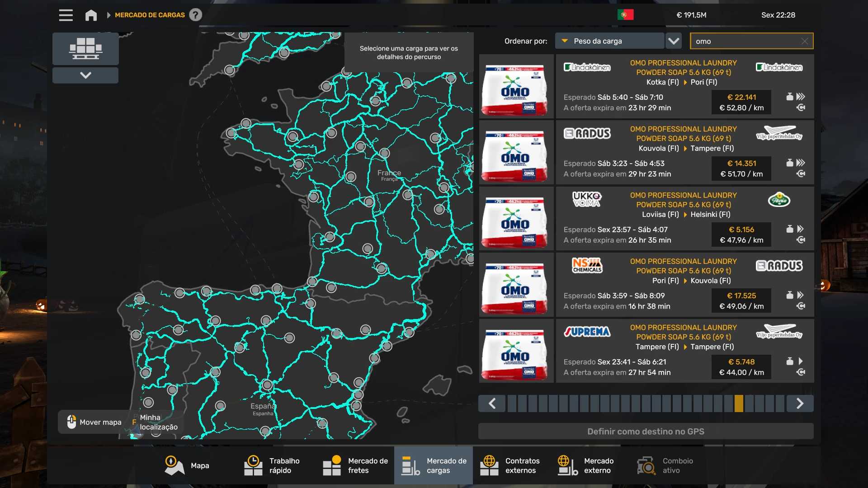Toggle sort order arrow next to Peso da carga
868x488 pixels.
point(674,41)
